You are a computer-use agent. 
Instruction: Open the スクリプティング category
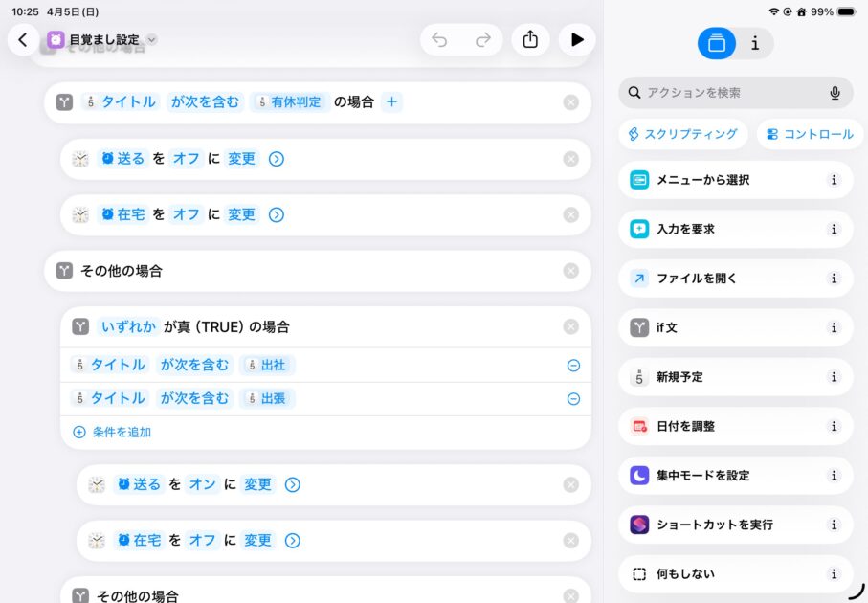tap(683, 134)
